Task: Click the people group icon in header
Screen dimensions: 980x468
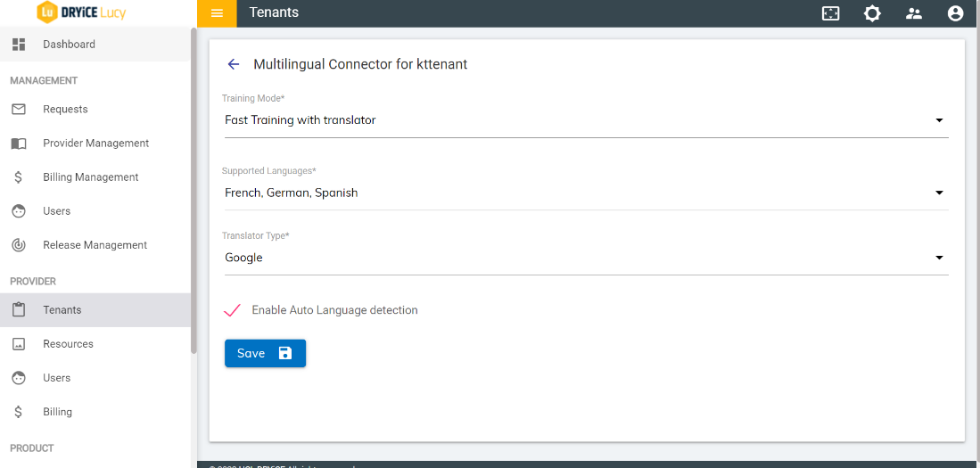Action: [914, 13]
